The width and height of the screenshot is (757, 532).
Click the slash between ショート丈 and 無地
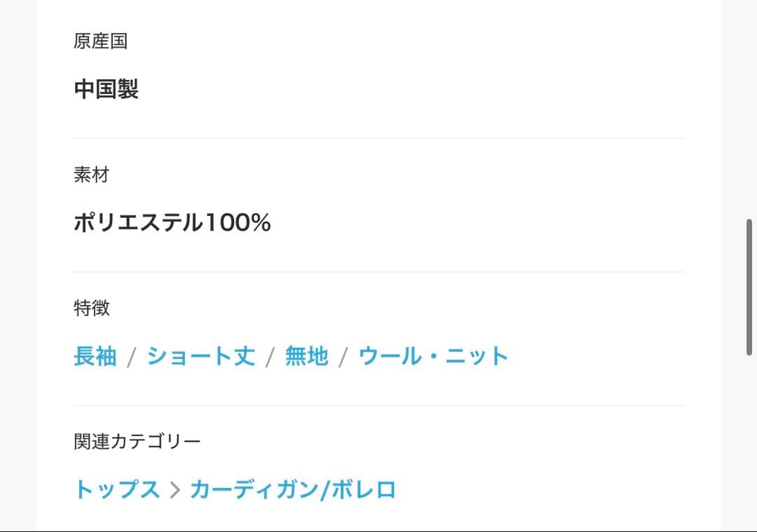tap(270, 357)
